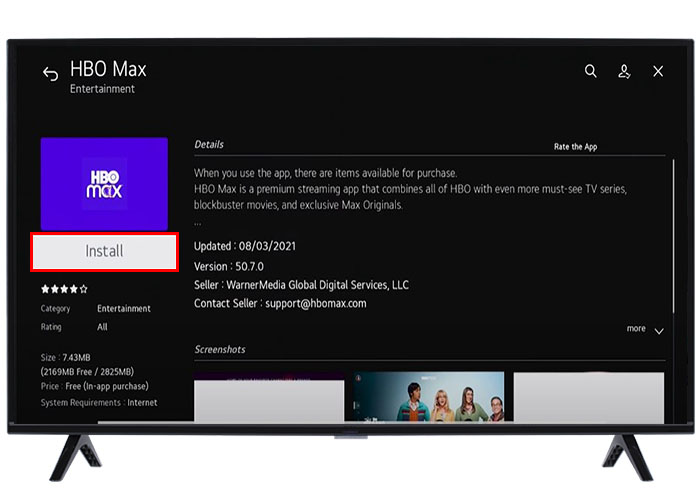This screenshot has height=500, width=700.
Task: Close the app store with X icon
Action: coord(658,71)
